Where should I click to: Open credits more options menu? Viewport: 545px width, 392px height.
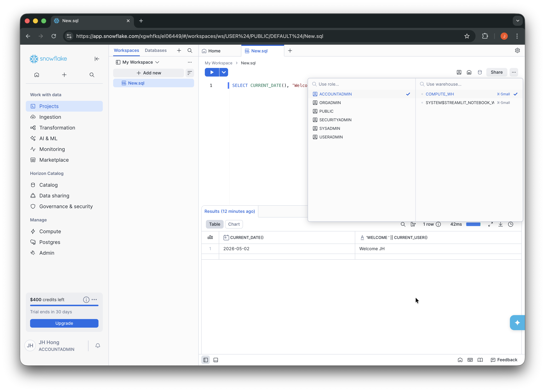tap(94, 300)
